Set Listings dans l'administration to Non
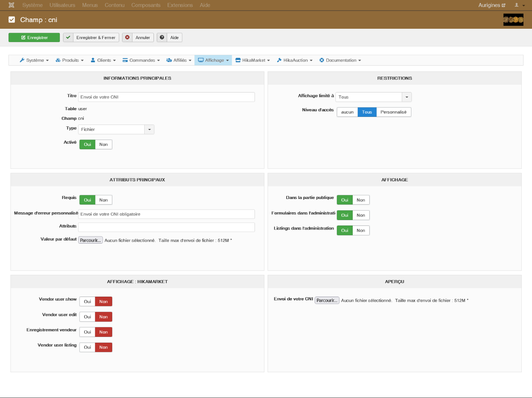 (x=361, y=231)
